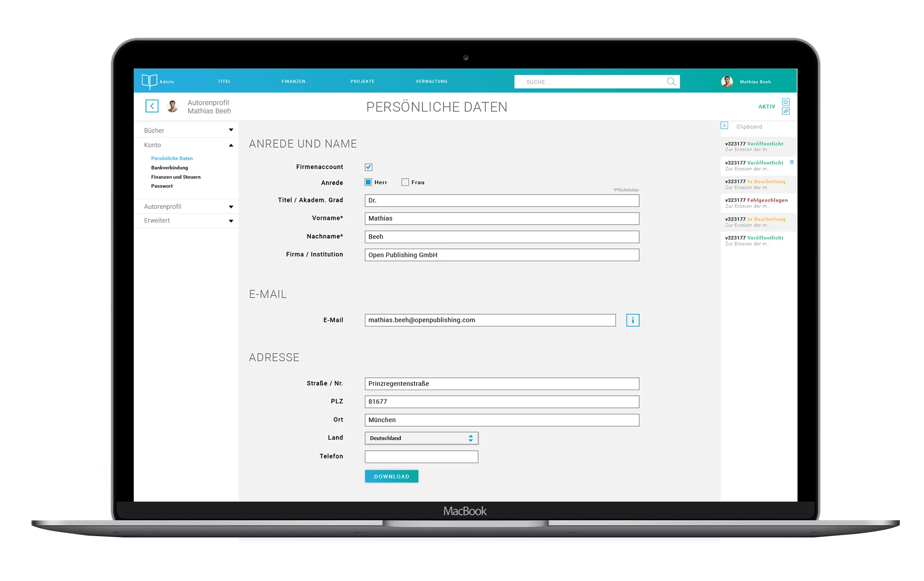924x581 pixels.
Task: Open the Mathias Beeh user avatar
Action: [x=727, y=82]
